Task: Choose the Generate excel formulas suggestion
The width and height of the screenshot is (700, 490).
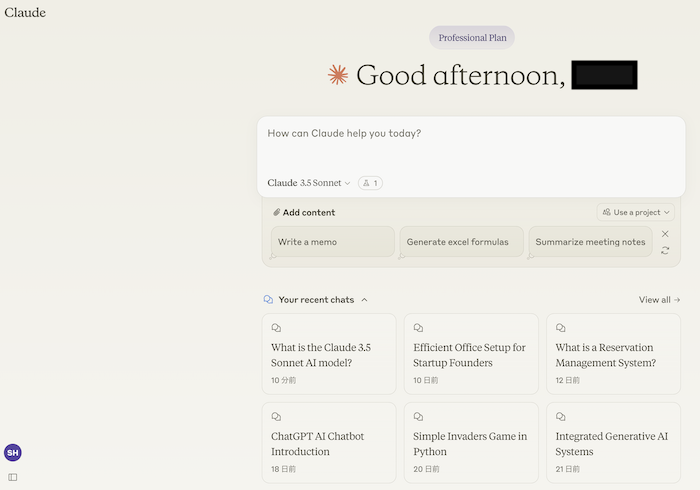Action: pos(461,241)
